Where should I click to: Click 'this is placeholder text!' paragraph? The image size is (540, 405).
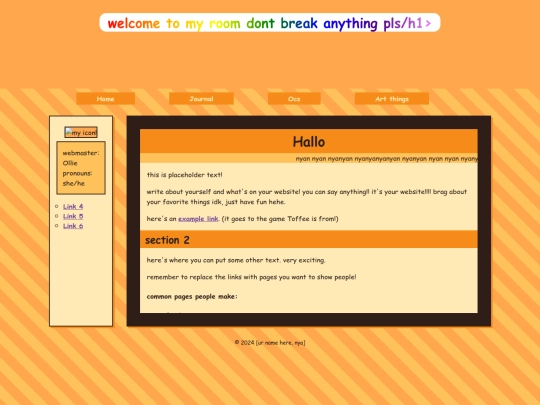[185, 175]
